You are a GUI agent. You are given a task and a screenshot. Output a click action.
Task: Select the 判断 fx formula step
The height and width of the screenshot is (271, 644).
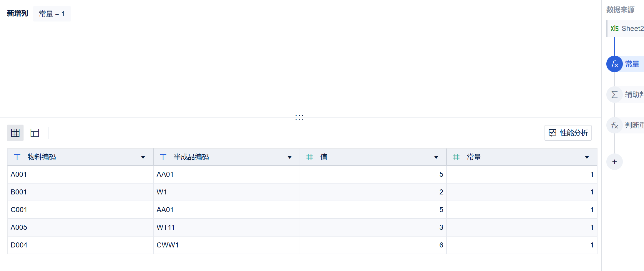click(x=625, y=125)
